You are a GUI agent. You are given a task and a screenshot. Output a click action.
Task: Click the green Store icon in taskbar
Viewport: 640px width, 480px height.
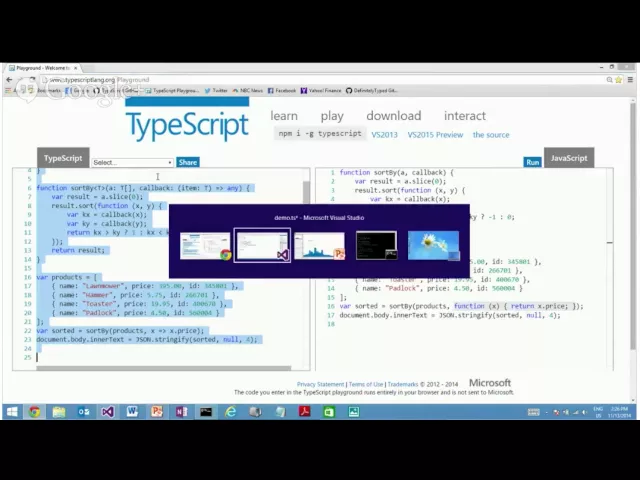[329, 412]
